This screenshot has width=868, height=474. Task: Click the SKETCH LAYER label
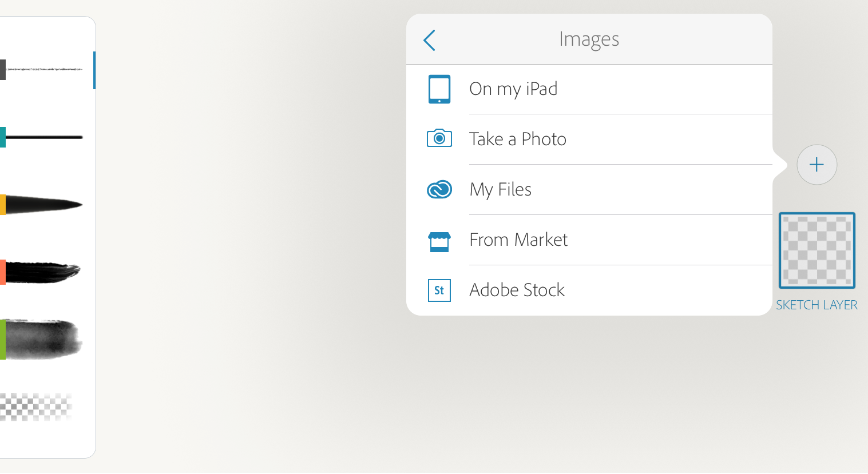click(817, 305)
